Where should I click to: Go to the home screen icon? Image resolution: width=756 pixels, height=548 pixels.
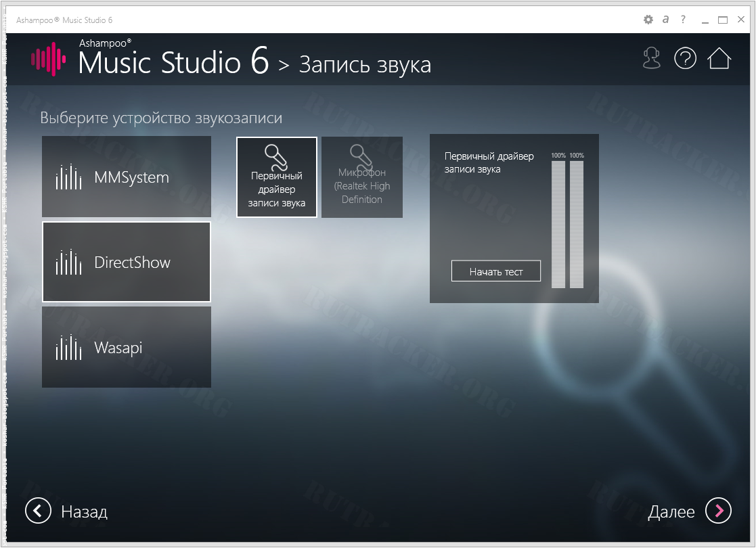(x=719, y=59)
